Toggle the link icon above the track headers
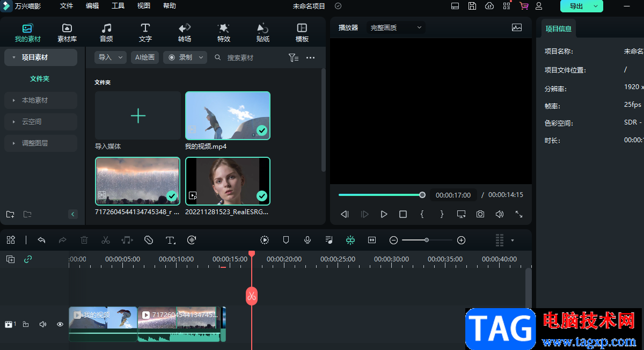Viewport: 644px width, 350px height. click(x=28, y=259)
